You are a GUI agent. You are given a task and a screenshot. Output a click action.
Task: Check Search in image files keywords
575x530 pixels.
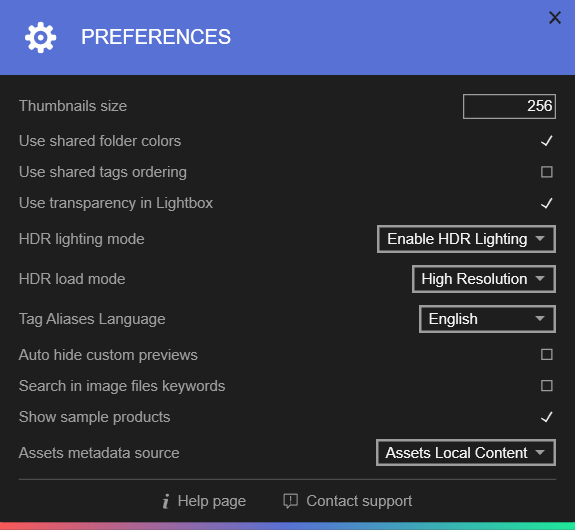(x=547, y=385)
